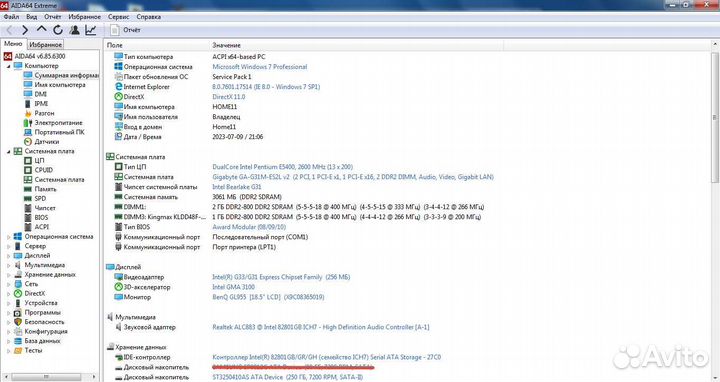
Task: Go forward with the right arrow toolbar icon
Action: (25, 30)
